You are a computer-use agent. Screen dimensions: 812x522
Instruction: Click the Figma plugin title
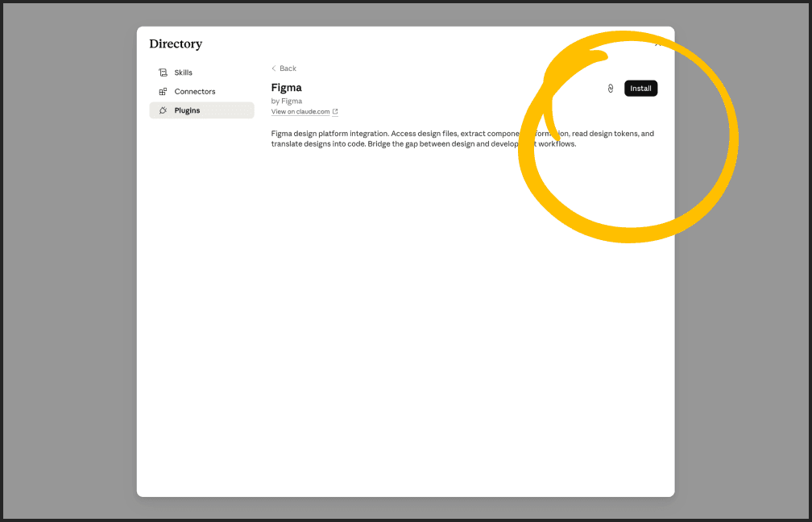coord(287,88)
